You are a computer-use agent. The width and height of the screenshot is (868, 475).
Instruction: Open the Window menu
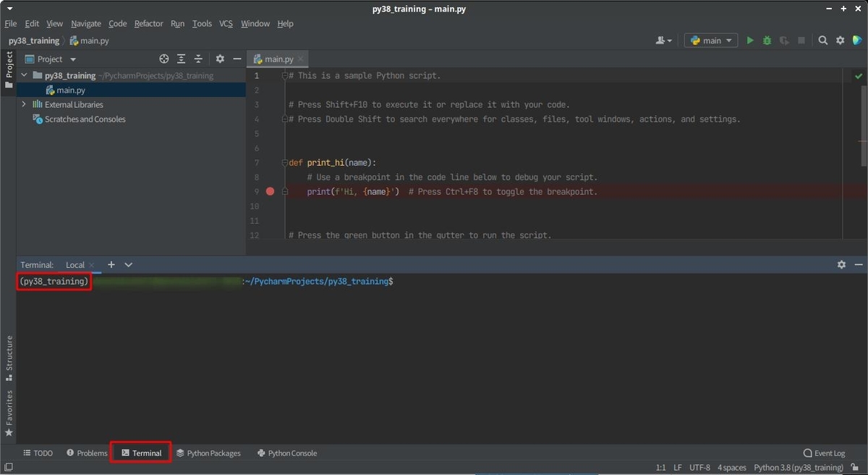(x=255, y=24)
